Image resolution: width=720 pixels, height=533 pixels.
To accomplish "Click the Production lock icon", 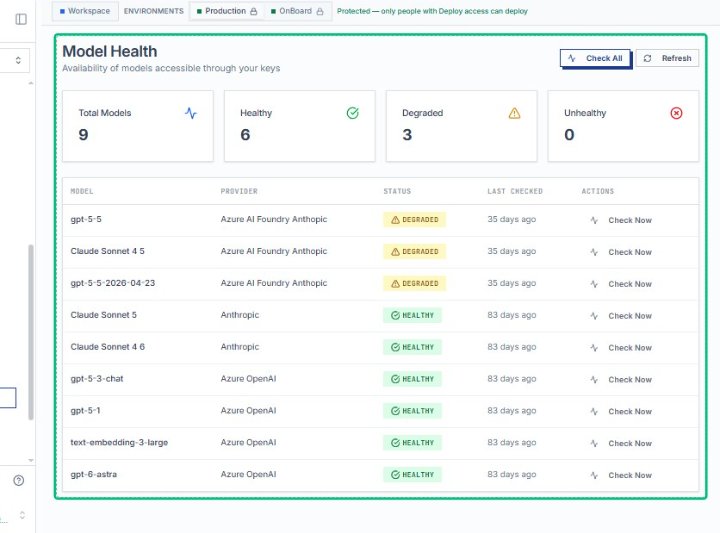I will tap(253, 11).
